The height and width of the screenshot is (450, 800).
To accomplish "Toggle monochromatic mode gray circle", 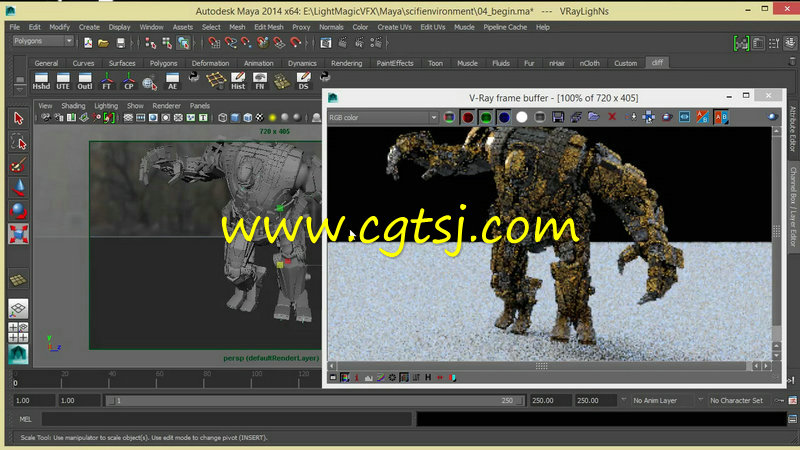I will (x=540, y=117).
